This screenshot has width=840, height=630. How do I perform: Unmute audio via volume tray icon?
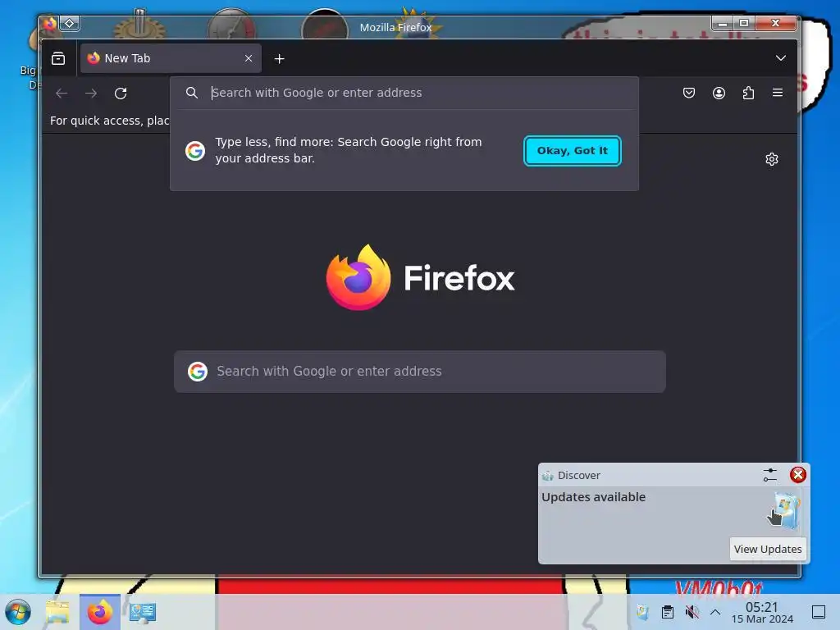692,612
